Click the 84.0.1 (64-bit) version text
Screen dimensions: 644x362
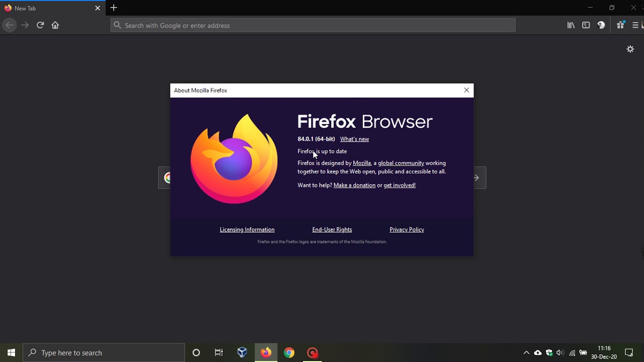click(316, 139)
